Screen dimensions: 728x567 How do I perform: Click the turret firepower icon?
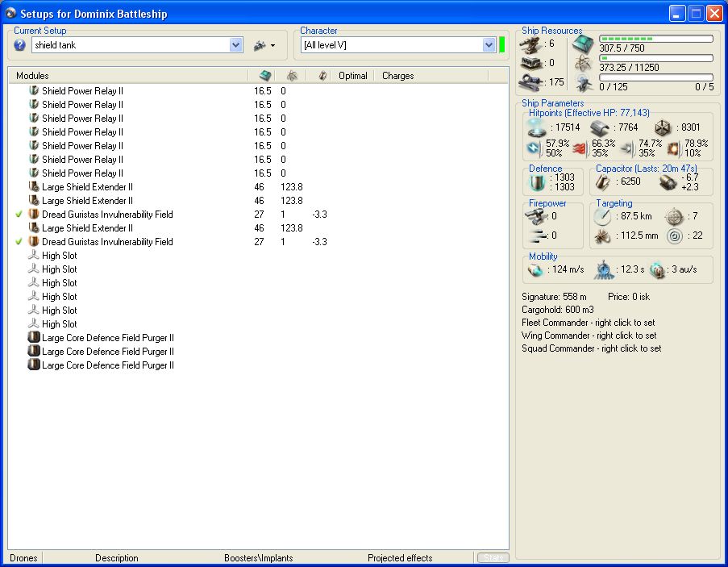pos(535,216)
